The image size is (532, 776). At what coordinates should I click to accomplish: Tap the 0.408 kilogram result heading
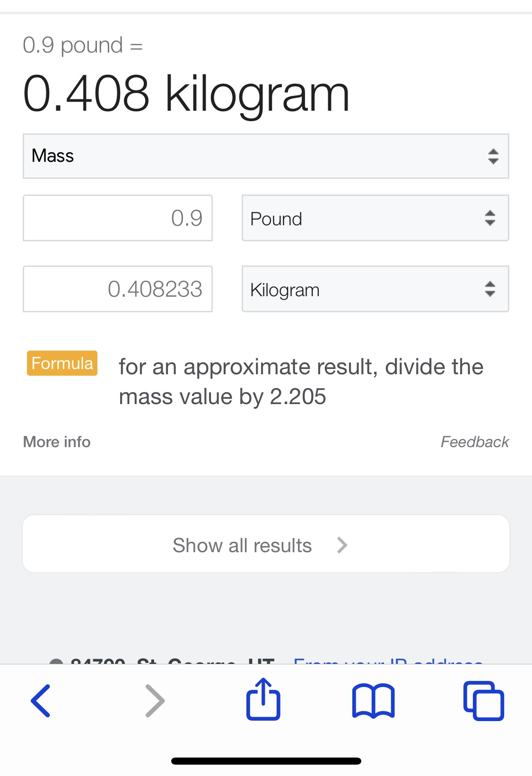tap(186, 94)
